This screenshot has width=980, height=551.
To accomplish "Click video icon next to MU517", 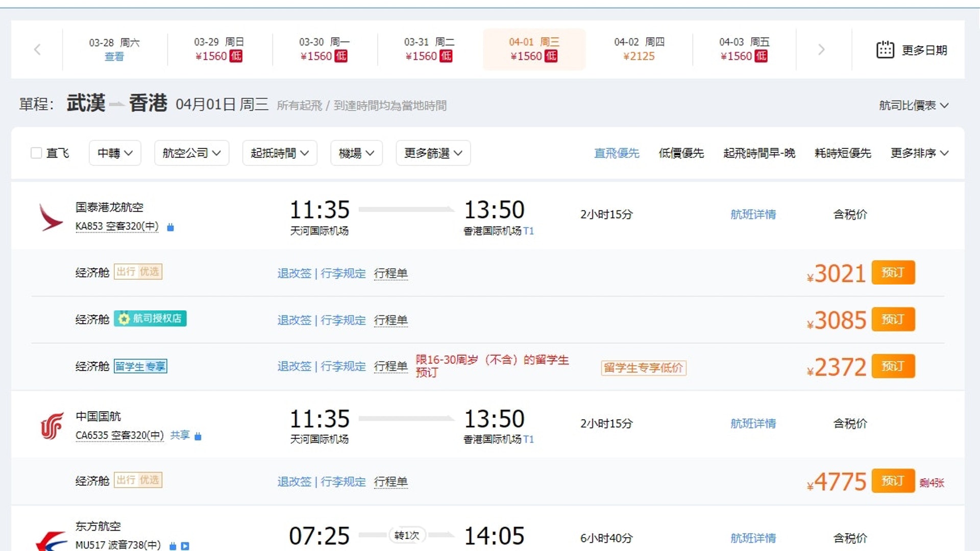I will click(x=185, y=546).
